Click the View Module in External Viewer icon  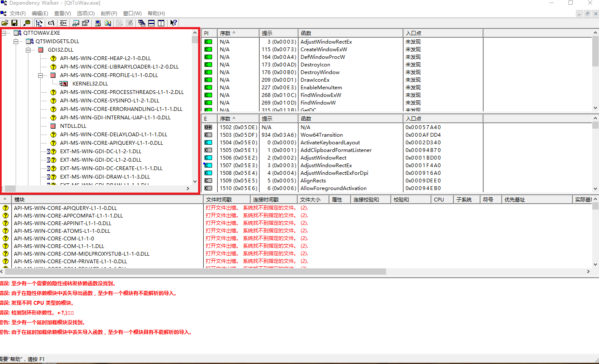tap(76, 23)
